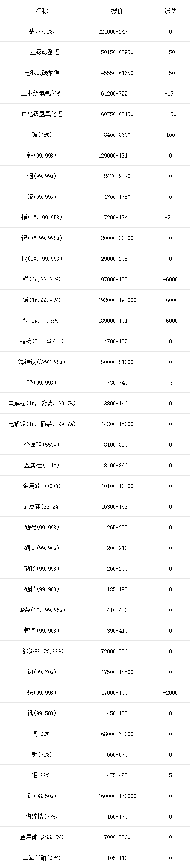Select the 二氧化硒(98%) name cell
190x868 pixels.
pos(42,858)
